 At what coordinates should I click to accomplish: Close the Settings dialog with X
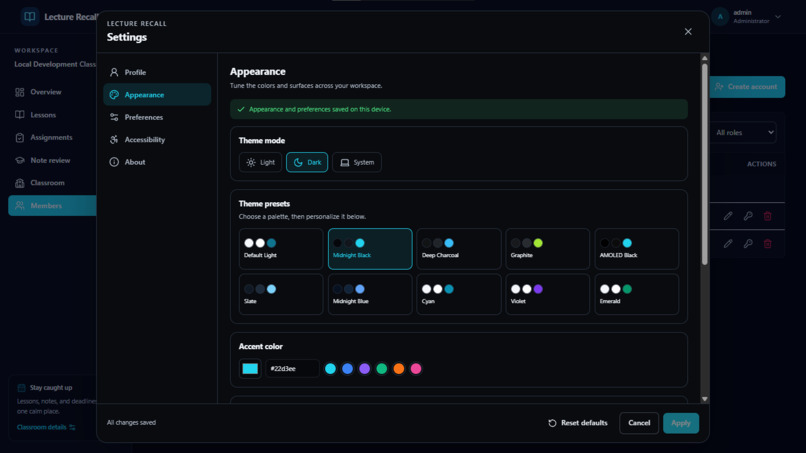(x=688, y=32)
